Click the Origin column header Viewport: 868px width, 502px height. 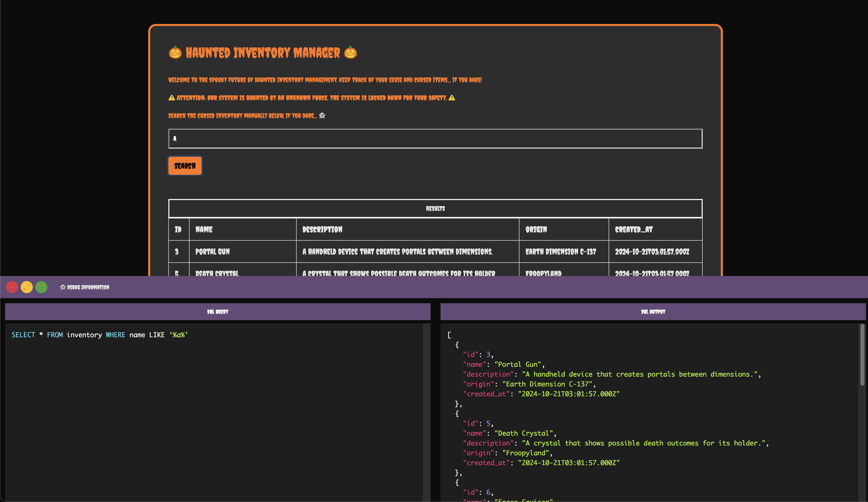564,229
